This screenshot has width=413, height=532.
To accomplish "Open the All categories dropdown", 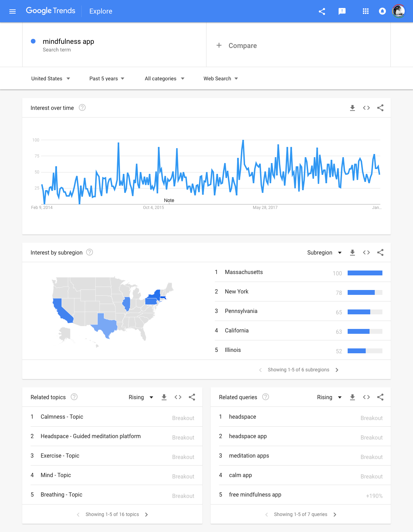I will 164,79.
